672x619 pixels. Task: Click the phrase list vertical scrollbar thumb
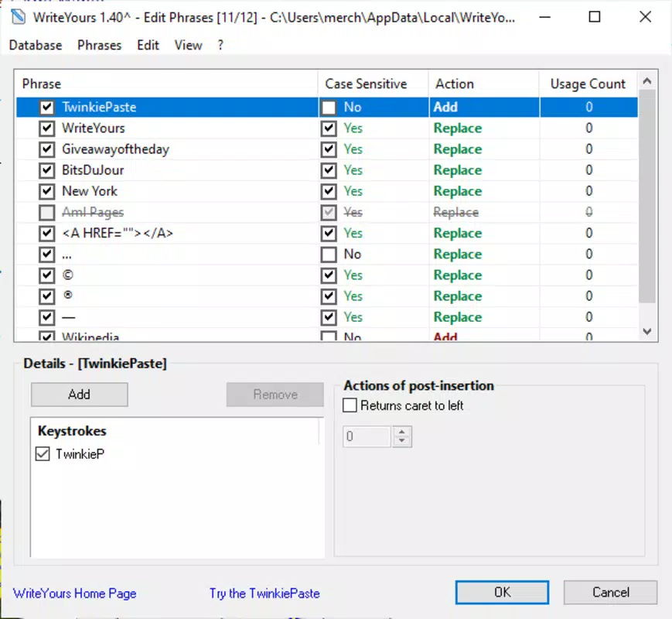coord(647,196)
